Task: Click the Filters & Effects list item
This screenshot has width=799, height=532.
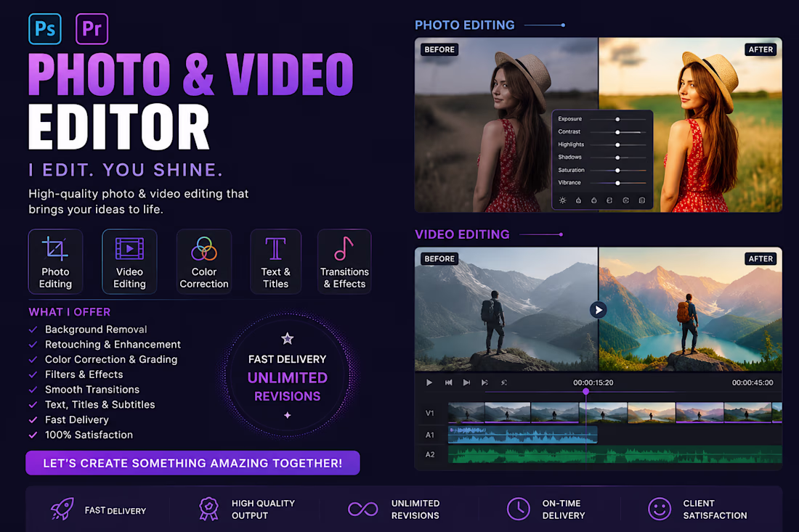Action: (x=84, y=375)
